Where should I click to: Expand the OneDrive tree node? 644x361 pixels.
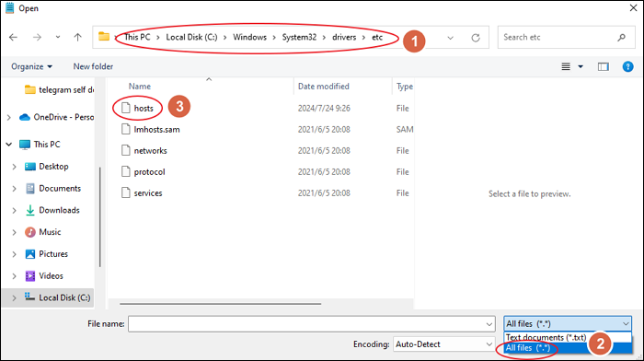coord(8,118)
